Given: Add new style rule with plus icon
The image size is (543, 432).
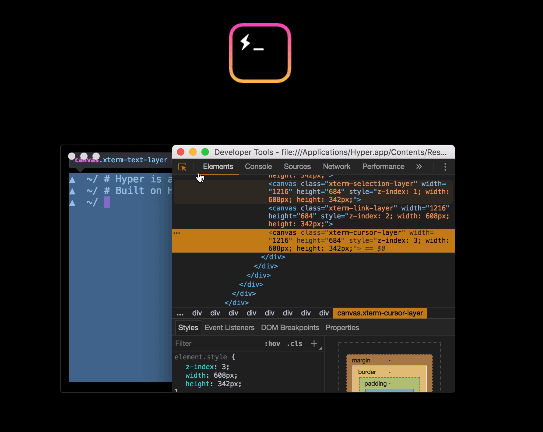Looking at the screenshot, I should coord(314,343).
